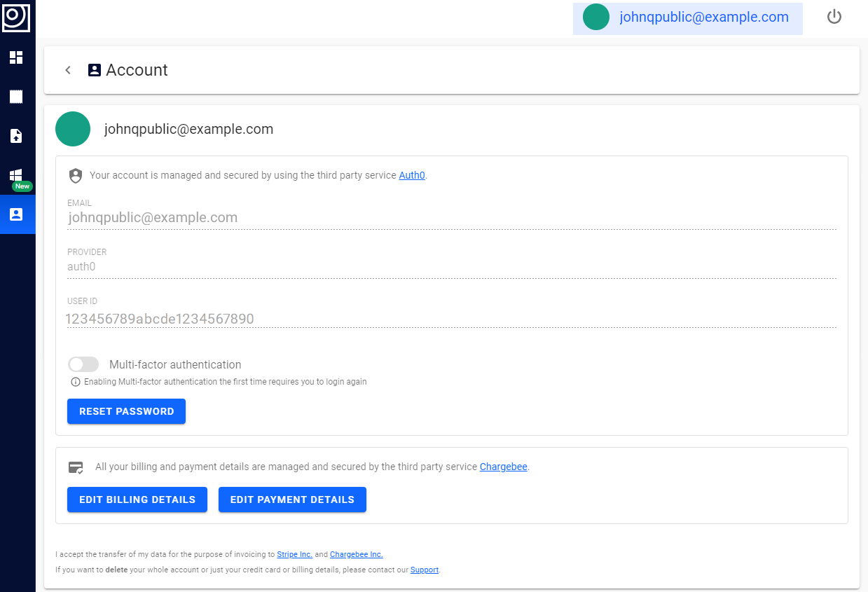Click the user email chip in header
868x592 pixels.
click(x=687, y=18)
